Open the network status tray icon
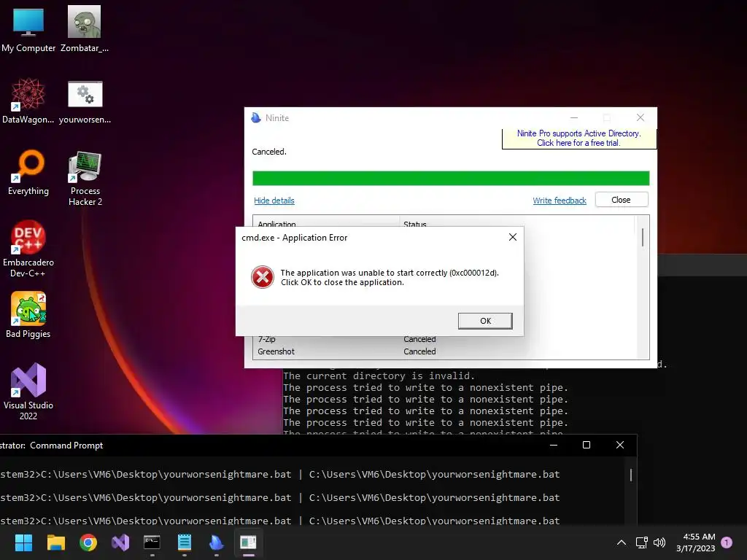747x560 pixels. (642, 542)
